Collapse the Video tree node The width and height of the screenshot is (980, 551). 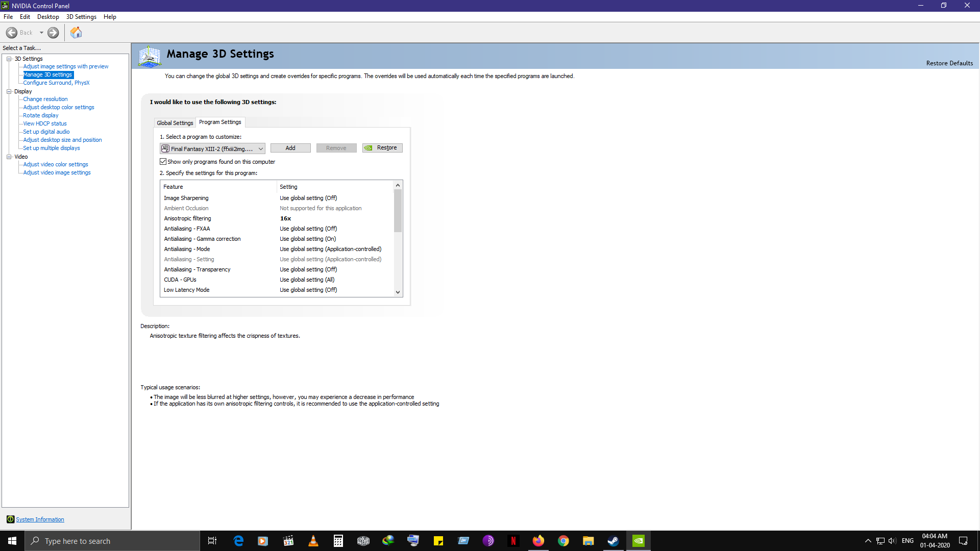tap(9, 157)
